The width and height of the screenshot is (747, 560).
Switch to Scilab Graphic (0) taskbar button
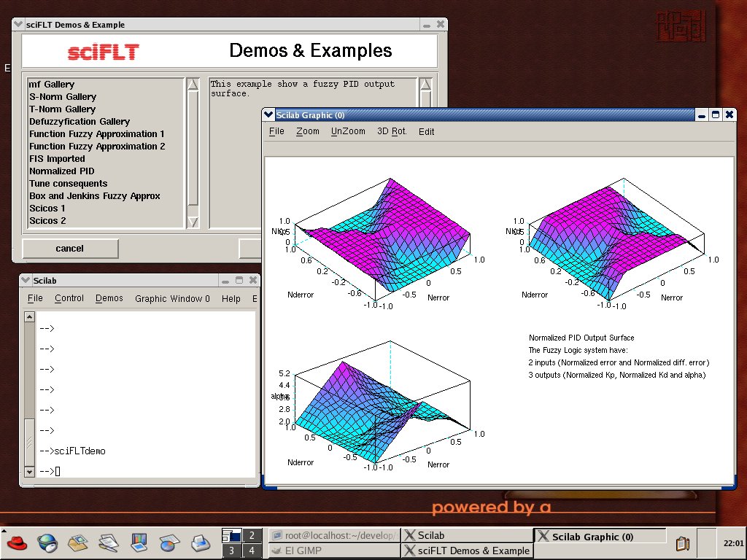coord(600,536)
